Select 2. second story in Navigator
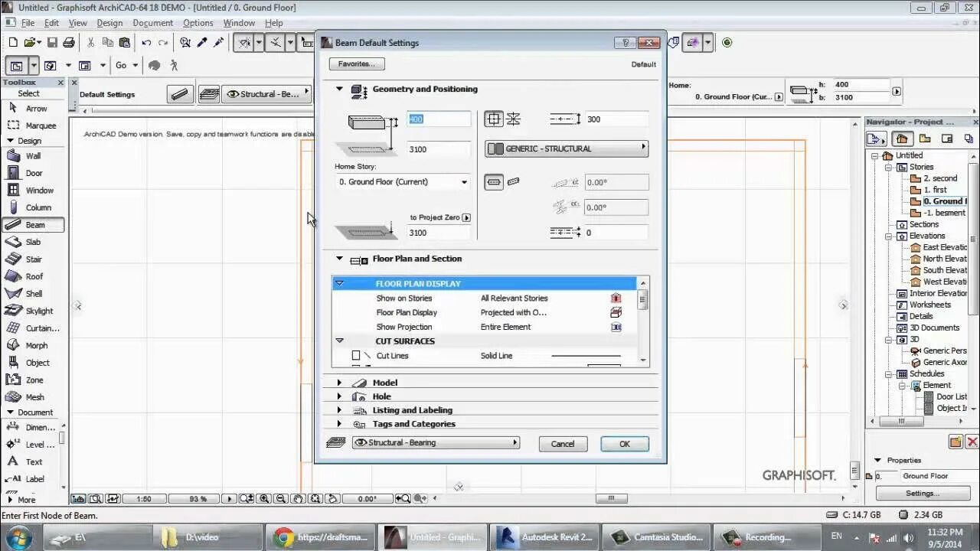Screen dimensions: 980x551 pos(940,178)
